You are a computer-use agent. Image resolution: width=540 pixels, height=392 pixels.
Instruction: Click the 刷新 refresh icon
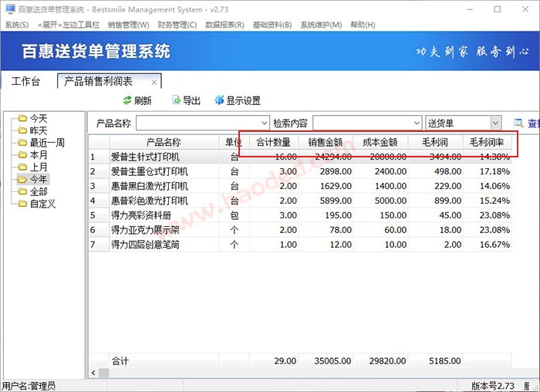coord(127,100)
